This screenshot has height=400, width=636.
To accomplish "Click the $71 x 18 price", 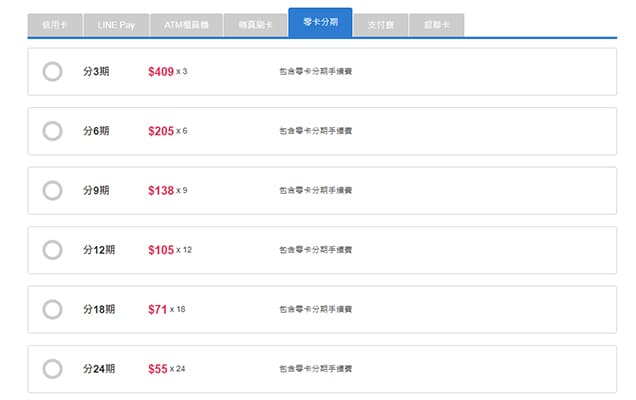I will (166, 309).
